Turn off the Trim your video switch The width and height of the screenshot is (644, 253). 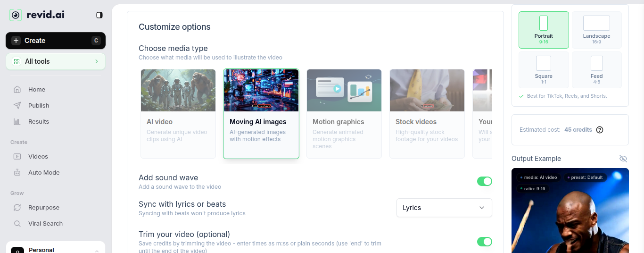pyautogui.click(x=485, y=242)
